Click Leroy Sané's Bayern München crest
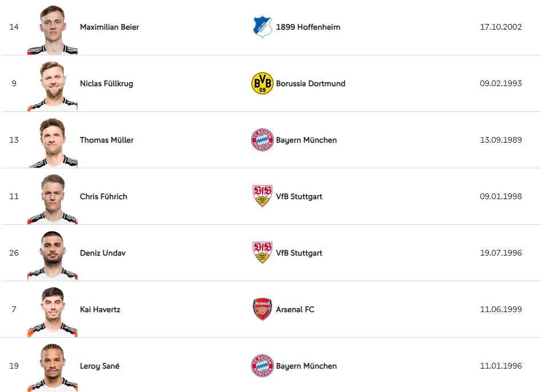 point(262,366)
